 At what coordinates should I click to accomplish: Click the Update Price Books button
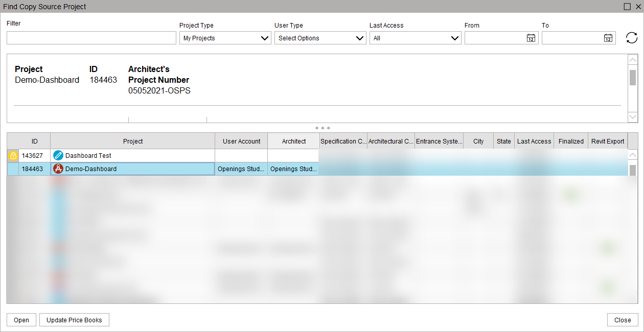pyautogui.click(x=74, y=320)
